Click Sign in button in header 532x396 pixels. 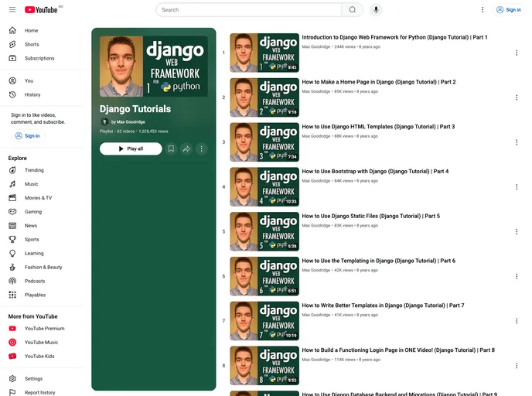pyautogui.click(x=509, y=10)
